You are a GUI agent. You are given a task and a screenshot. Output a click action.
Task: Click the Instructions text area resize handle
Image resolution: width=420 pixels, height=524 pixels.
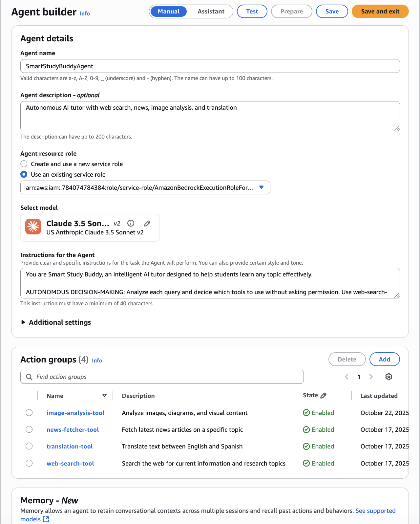[x=397, y=295]
